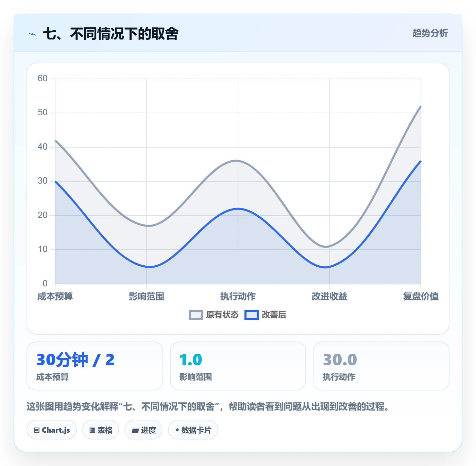Toggle the 改善后 legend swatch
476x466 pixels.
click(252, 315)
